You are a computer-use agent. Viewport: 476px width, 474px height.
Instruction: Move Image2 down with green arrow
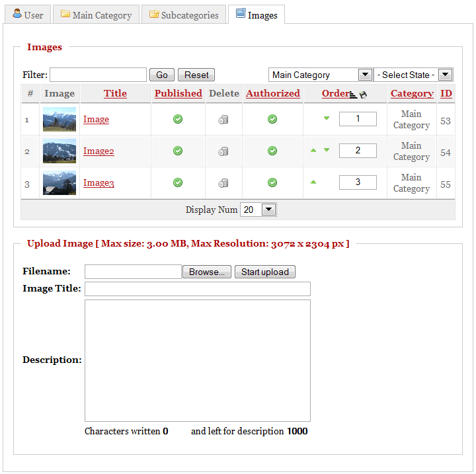point(327,149)
